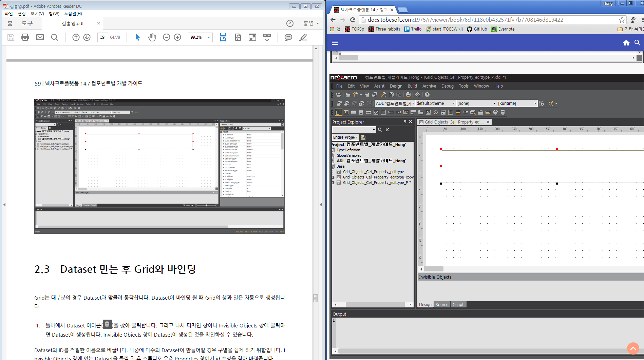Image resolution: width=644 pixels, height=360 pixels.
Task: Select the TypeDefinition tree item
Action: click(348, 150)
